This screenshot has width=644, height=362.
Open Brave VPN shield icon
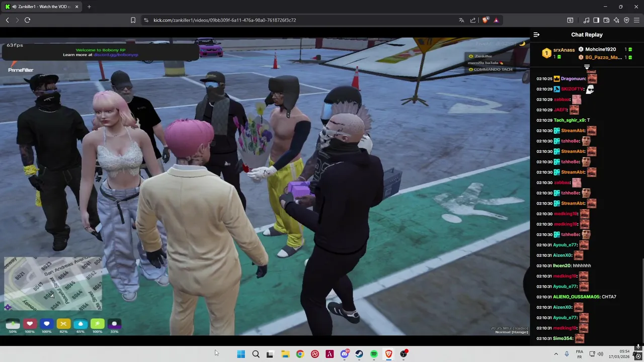click(x=626, y=20)
